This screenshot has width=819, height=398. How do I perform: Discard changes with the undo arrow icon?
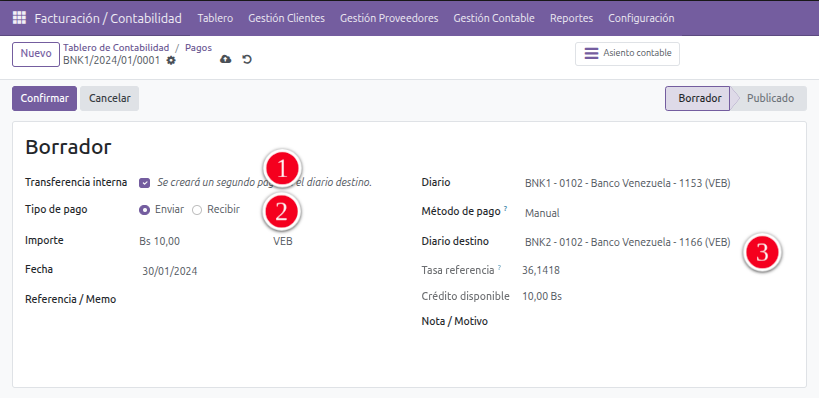pos(247,60)
